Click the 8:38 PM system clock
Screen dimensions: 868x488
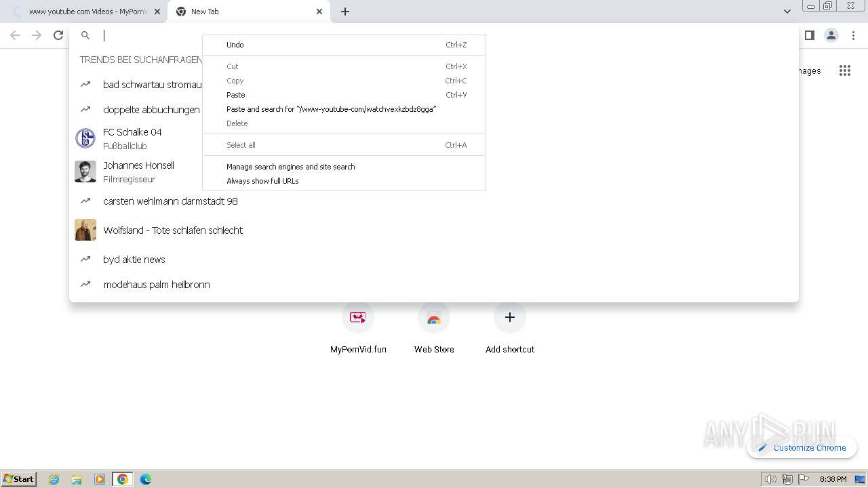point(833,479)
